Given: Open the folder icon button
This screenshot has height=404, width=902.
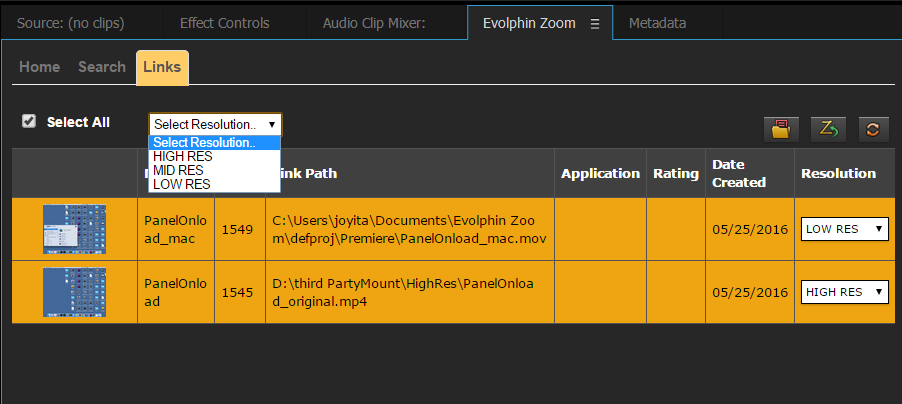Looking at the screenshot, I should [781, 129].
